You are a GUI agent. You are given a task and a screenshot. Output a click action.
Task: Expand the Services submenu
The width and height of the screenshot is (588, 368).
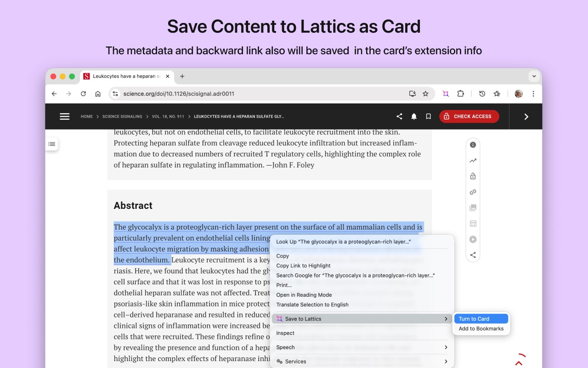pyautogui.click(x=362, y=362)
